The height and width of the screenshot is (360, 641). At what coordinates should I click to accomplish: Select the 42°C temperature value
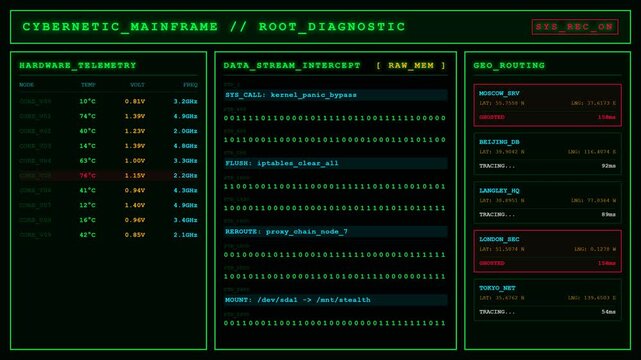coord(87,235)
